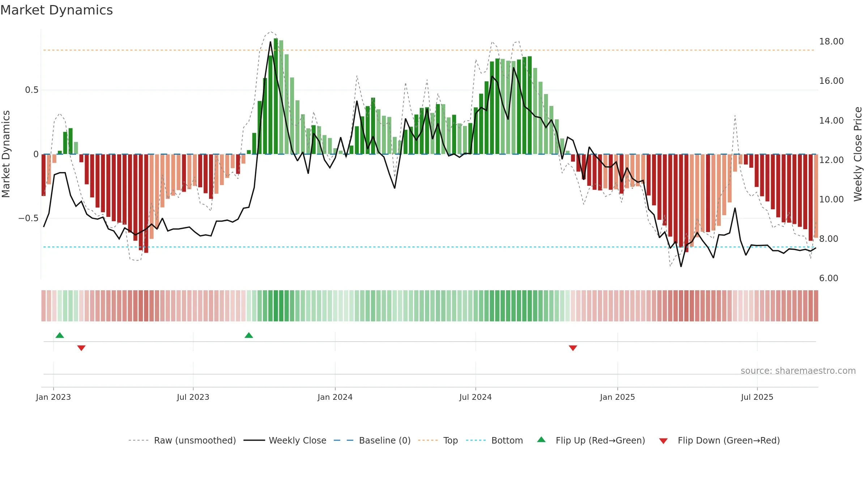Image resolution: width=868 pixels, height=488 pixels.
Task: Click the darkest red heat-strip cell in early 2025
Action: coord(686,306)
